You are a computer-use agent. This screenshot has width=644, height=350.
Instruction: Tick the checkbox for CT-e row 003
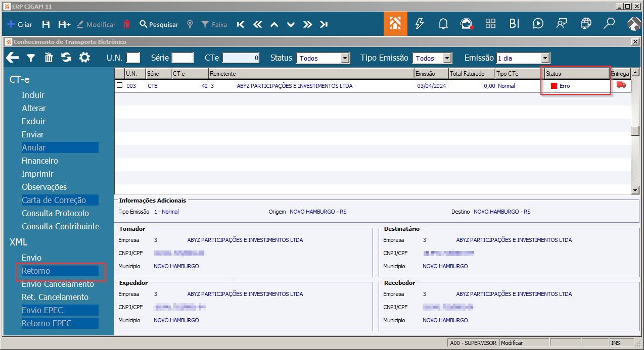120,85
